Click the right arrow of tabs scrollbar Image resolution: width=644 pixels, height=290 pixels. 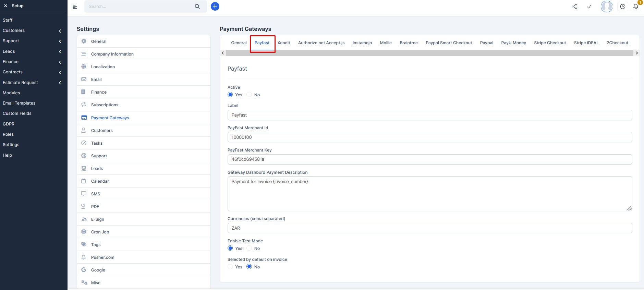point(637,53)
